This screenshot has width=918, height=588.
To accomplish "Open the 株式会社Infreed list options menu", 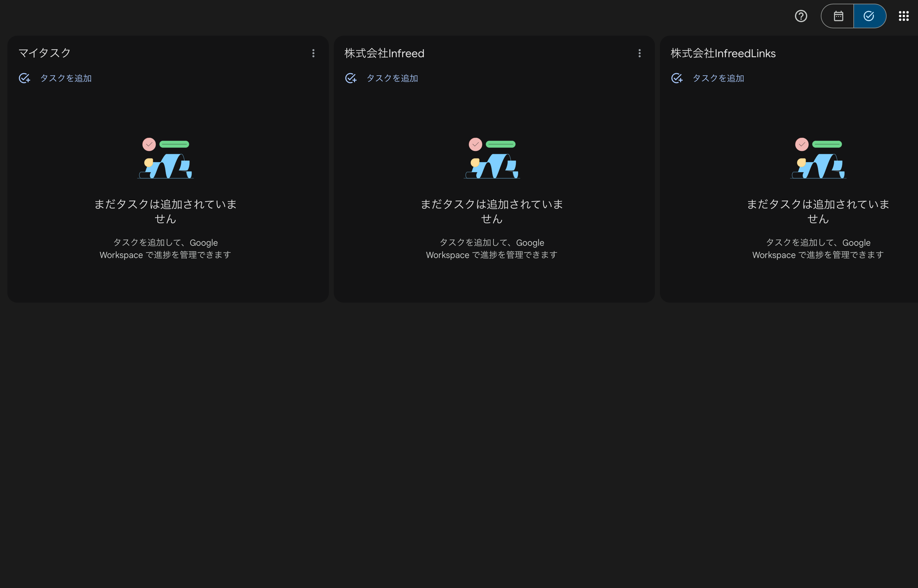I will point(639,53).
